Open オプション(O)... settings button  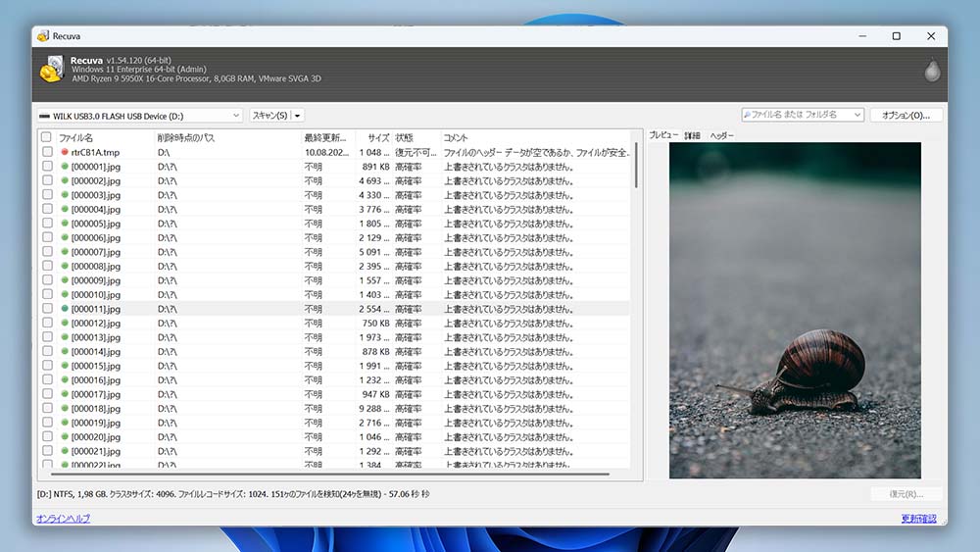(x=906, y=115)
